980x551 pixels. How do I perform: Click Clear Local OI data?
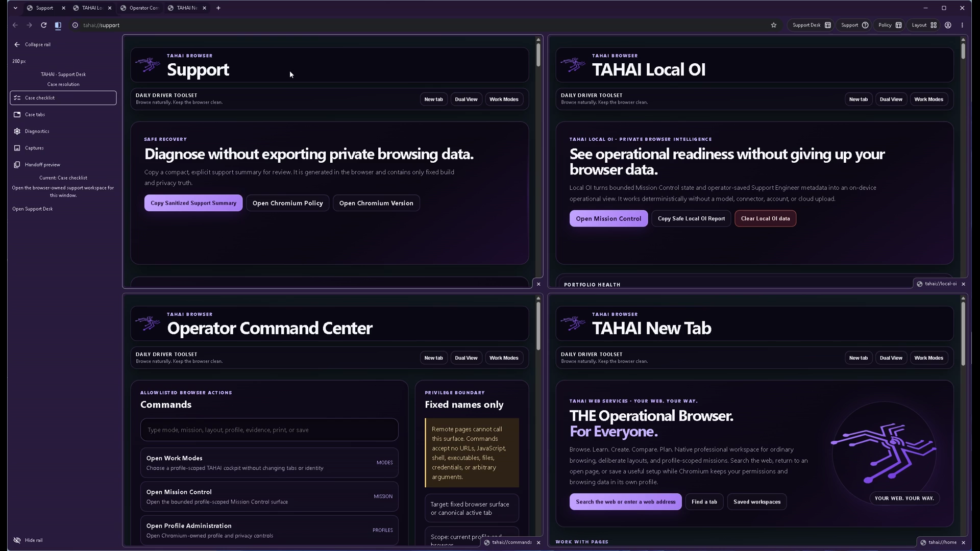(765, 219)
